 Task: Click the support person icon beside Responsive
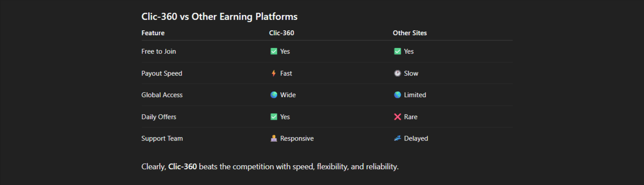(x=273, y=138)
